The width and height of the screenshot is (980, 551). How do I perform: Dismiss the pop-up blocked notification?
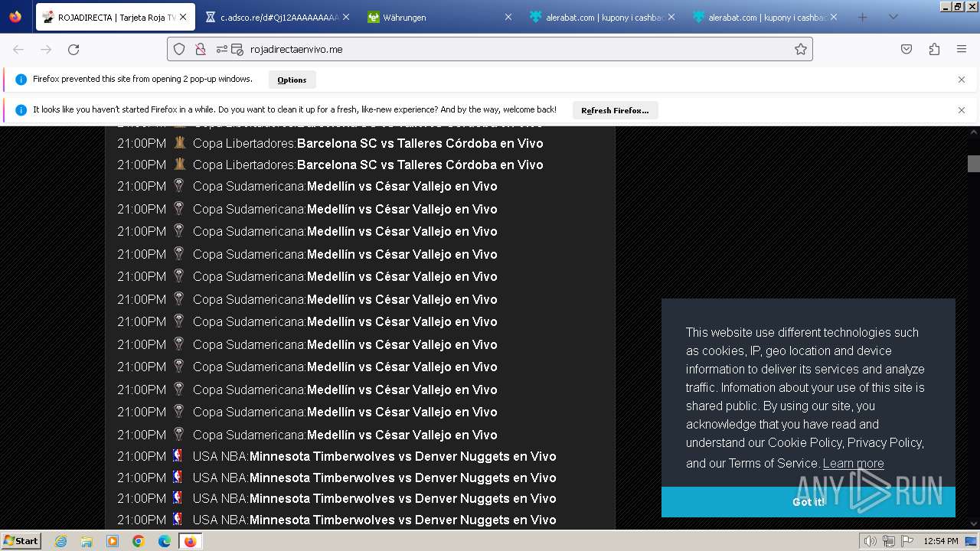(962, 80)
